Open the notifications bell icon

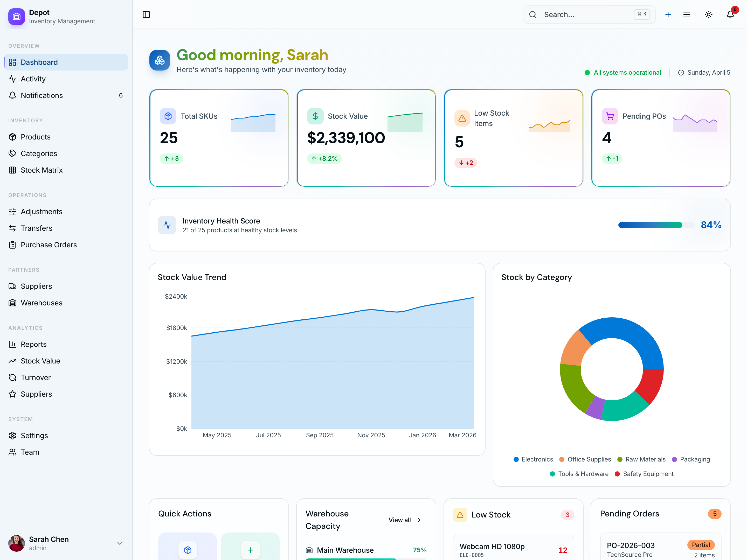coord(730,15)
